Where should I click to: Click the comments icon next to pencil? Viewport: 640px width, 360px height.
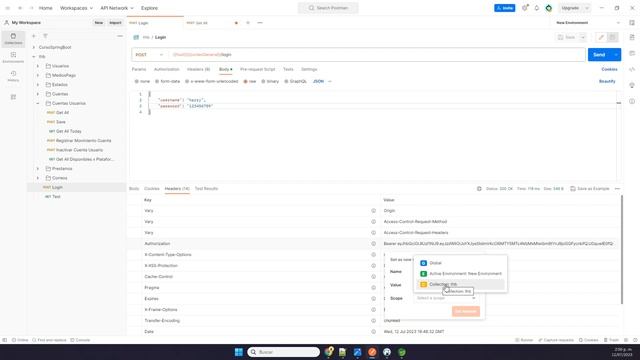coord(612,37)
